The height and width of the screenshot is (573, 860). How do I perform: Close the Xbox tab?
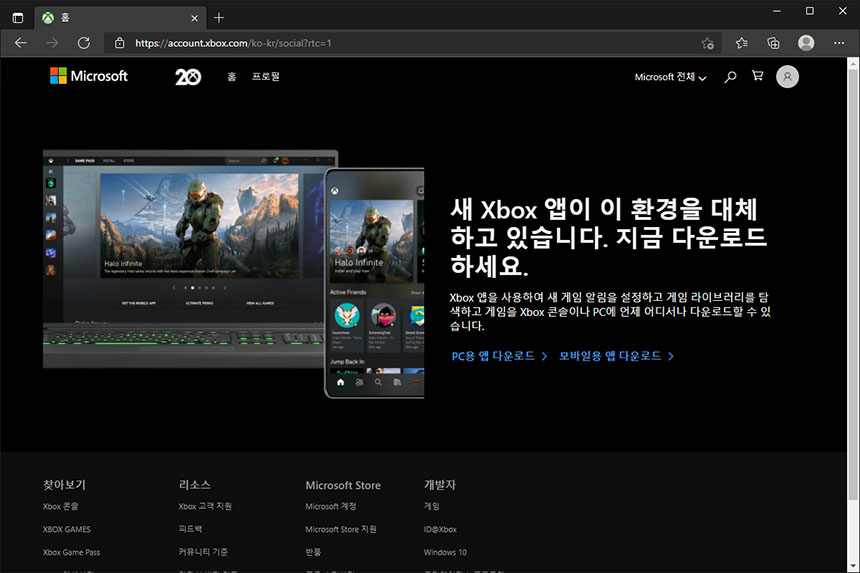(x=194, y=18)
